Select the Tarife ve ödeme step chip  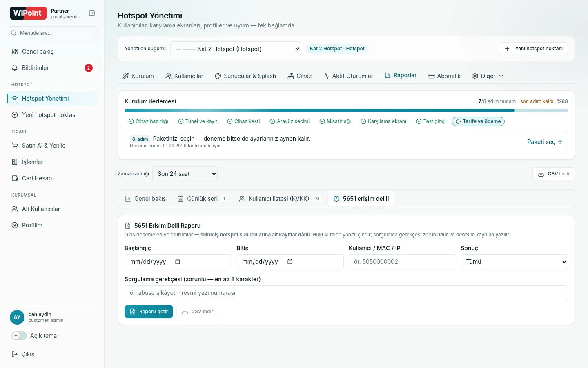click(x=478, y=121)
